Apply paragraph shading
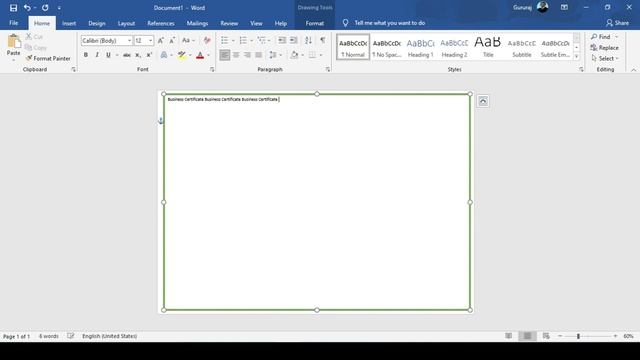The height and width of the screenshot is (360, 640). [294, 55]
